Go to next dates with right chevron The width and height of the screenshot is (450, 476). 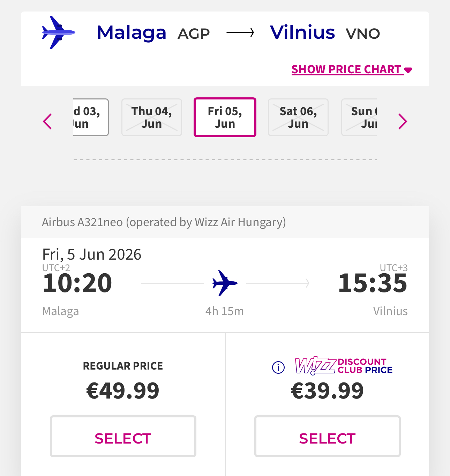point(403,121)
